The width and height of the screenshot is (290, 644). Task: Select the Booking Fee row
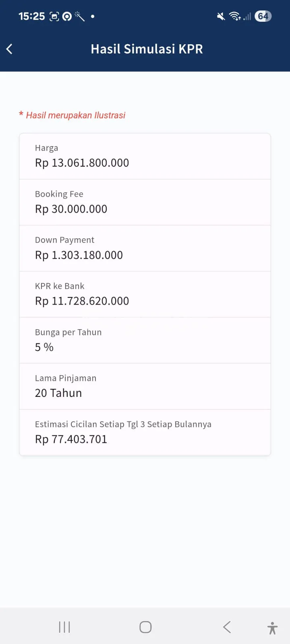coord(145,202)
